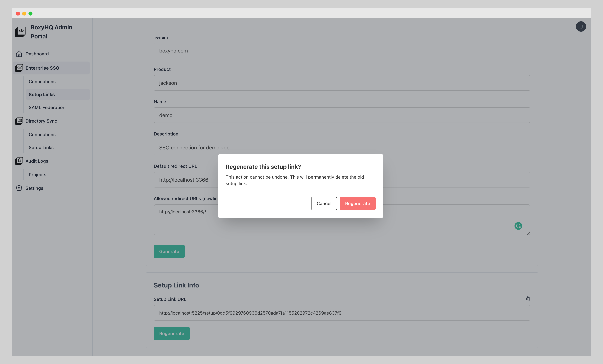The image size is (603, 364).
Task: Open the user avatar menu
Action: pos(581,26)
